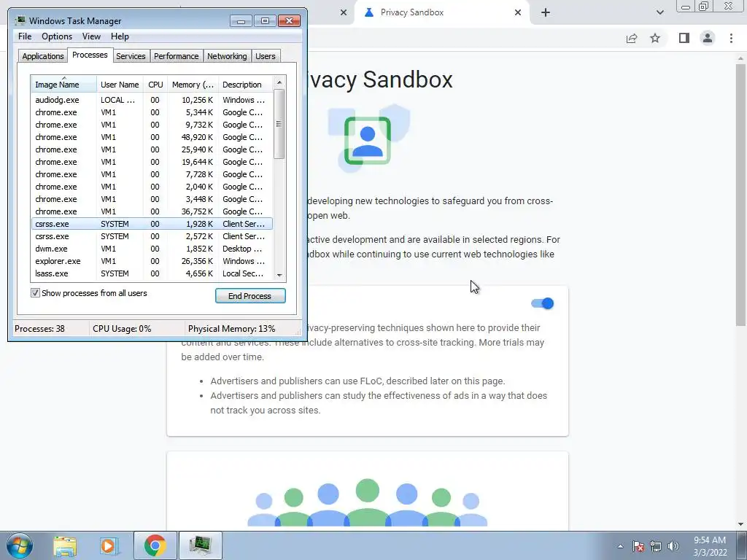Open Action Center flag tray icon

coord(638,546)
